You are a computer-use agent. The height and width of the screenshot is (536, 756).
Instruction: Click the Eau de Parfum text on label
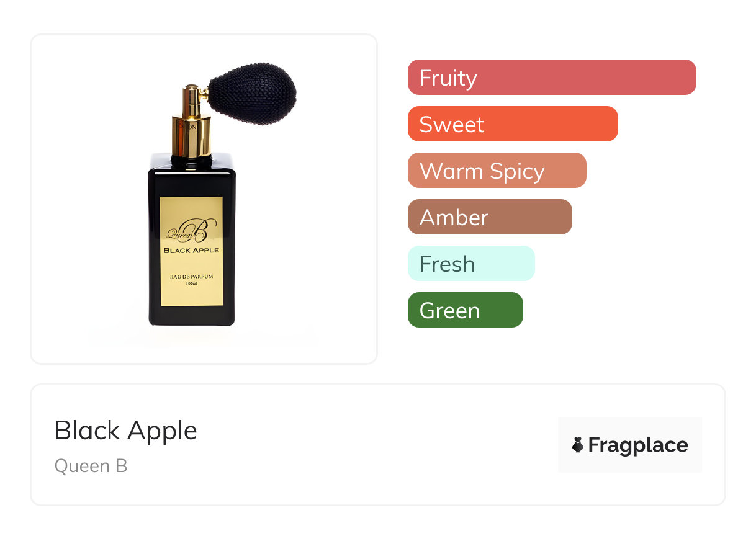tap(191, 276)
